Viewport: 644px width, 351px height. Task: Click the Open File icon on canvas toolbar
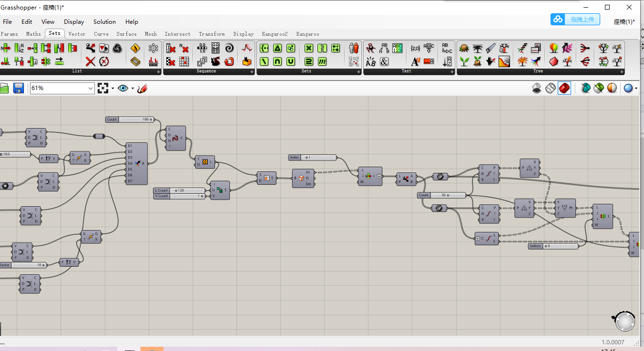(6, 88)
